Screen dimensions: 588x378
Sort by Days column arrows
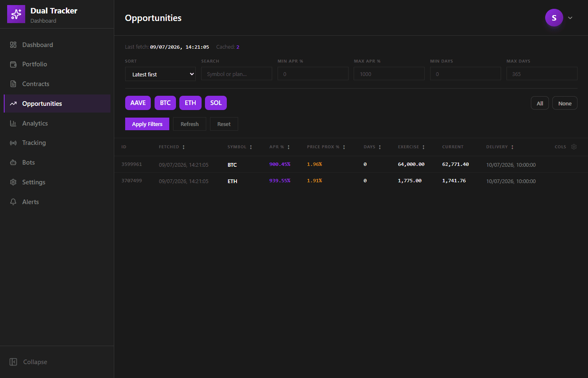(380, 147)
